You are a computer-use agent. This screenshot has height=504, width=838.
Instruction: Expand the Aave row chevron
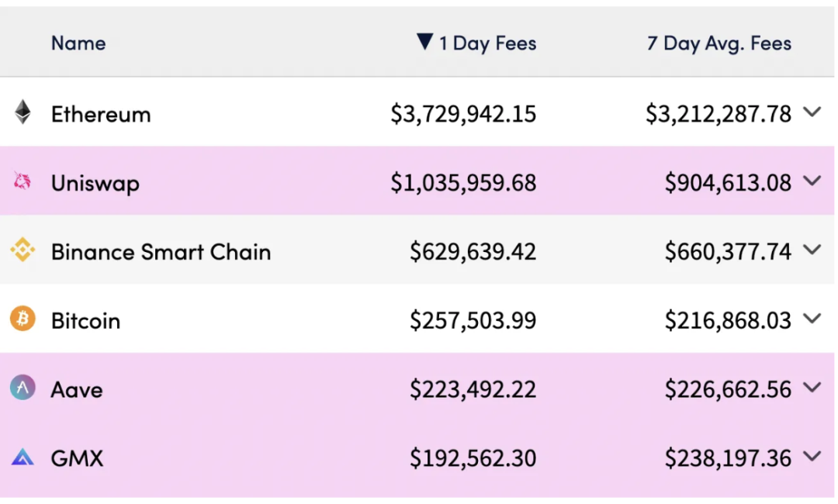(812, 388)
